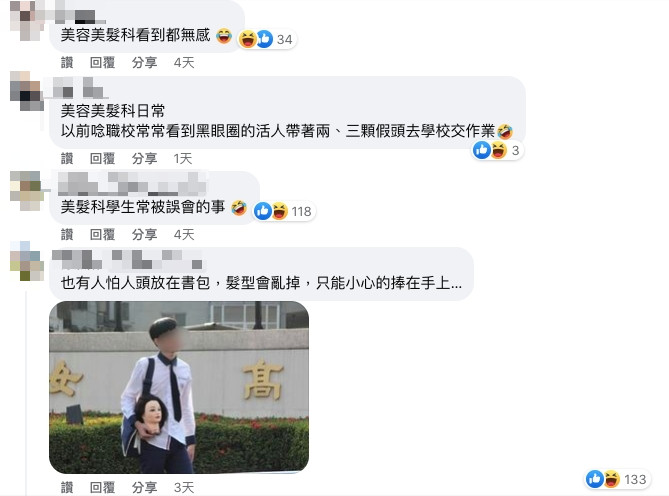Open the 133 reactions list

pyautogui.click(x=617, y=479)
